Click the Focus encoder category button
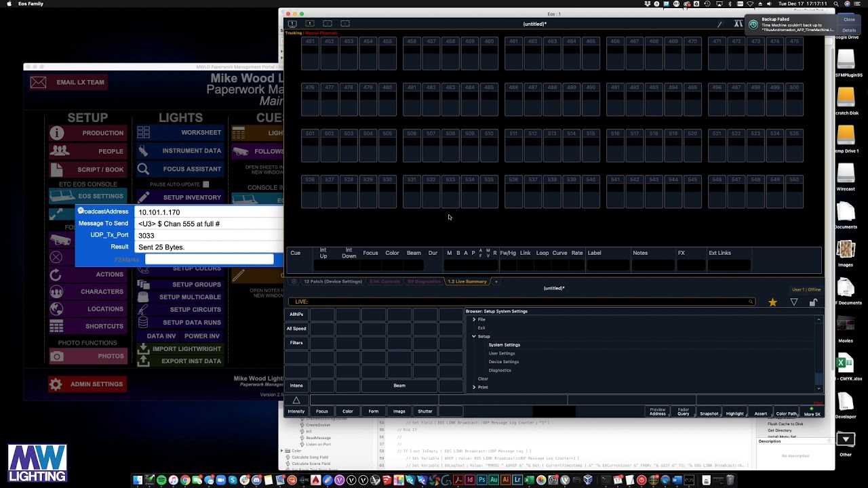 pyautogui.click(x=322, y=411)
